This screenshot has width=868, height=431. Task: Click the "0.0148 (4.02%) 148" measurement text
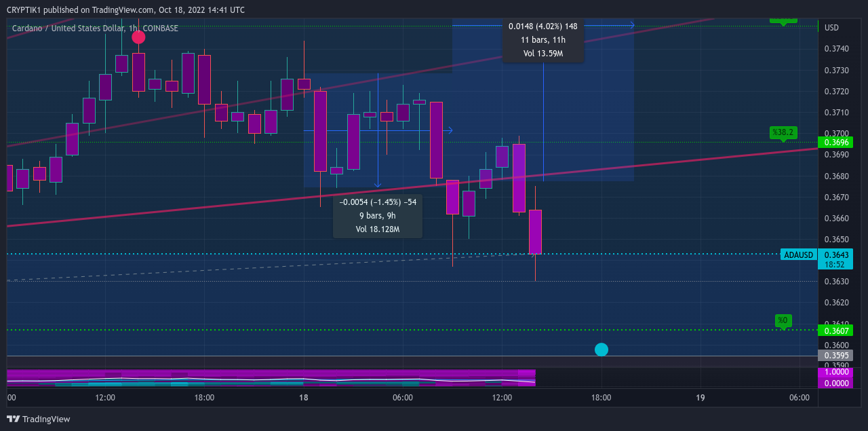click(543, 26)
